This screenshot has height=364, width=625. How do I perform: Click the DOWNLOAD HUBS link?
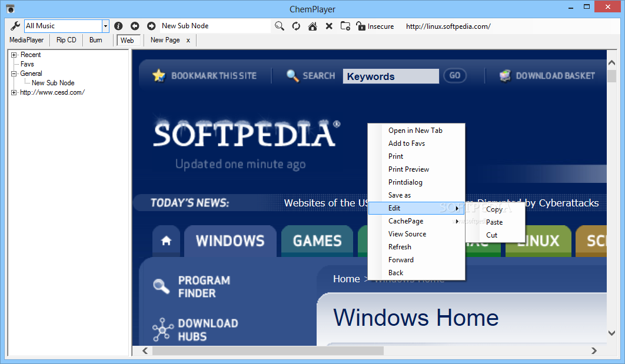[208, 330]
